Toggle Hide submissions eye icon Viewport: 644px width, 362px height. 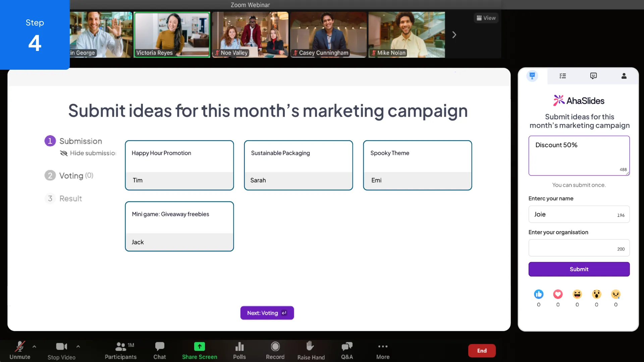pos(64,153)
